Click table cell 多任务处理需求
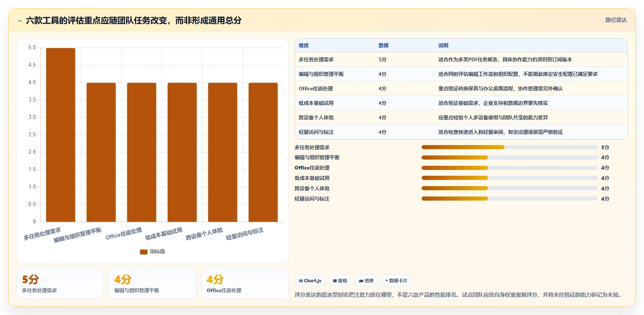 click(316, 60)
